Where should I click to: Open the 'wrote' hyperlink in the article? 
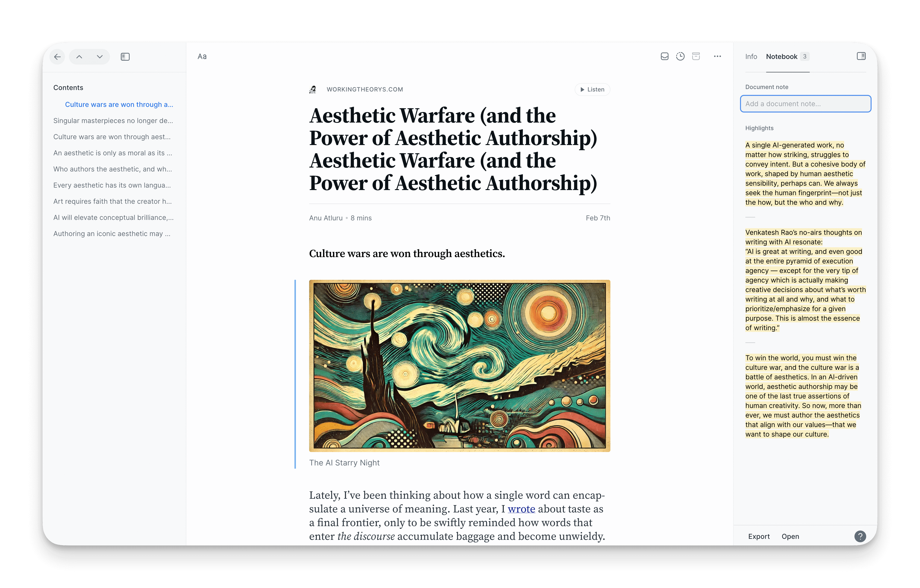tap(522, 509)
